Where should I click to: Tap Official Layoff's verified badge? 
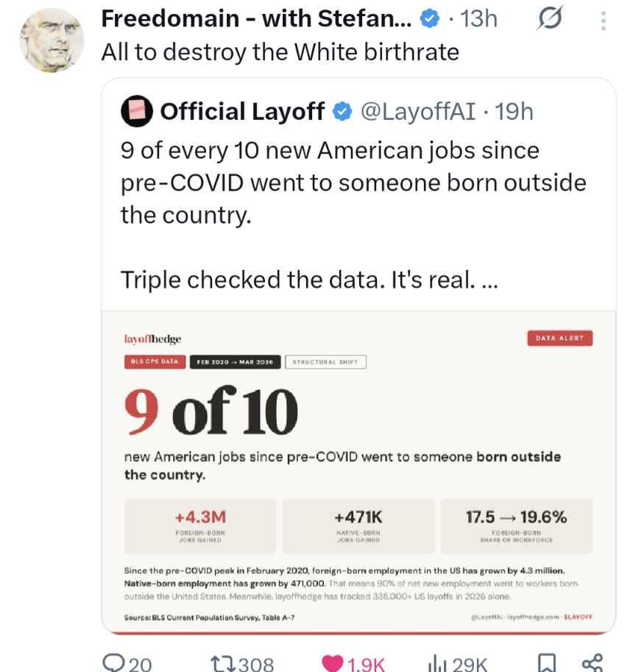click(x=342, y=112)
